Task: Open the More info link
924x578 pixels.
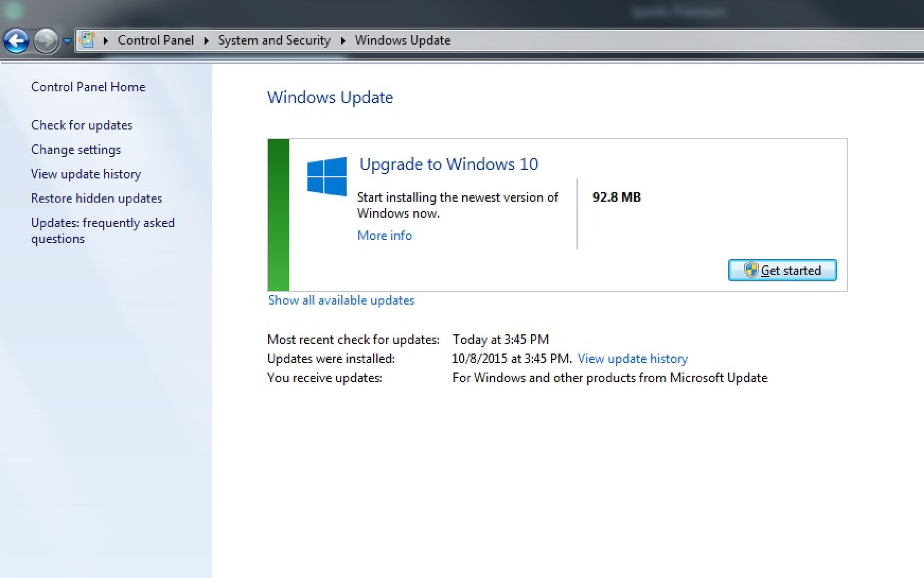Action: pyautogui.click(x=384, y=235)
